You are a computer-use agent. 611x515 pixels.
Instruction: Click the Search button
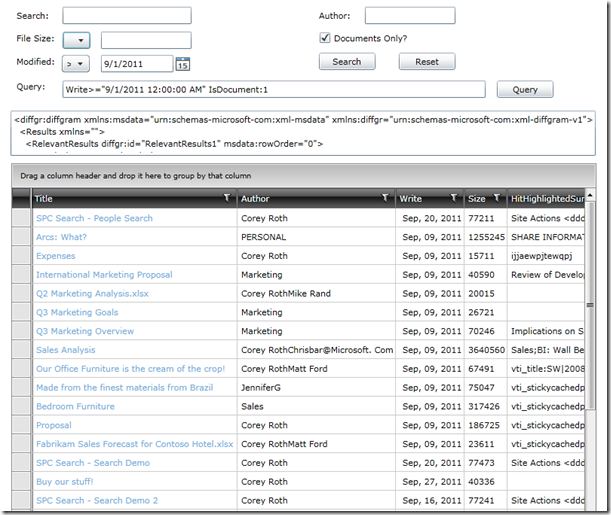347,62
